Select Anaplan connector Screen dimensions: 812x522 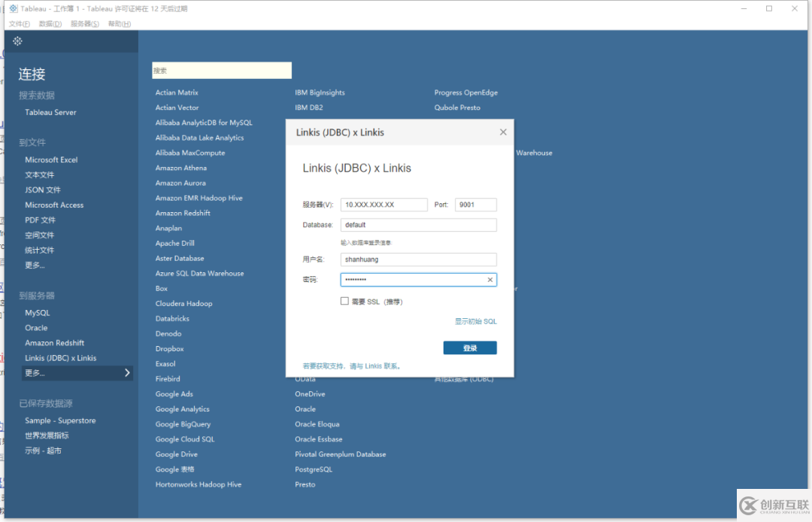coord(168,229)
